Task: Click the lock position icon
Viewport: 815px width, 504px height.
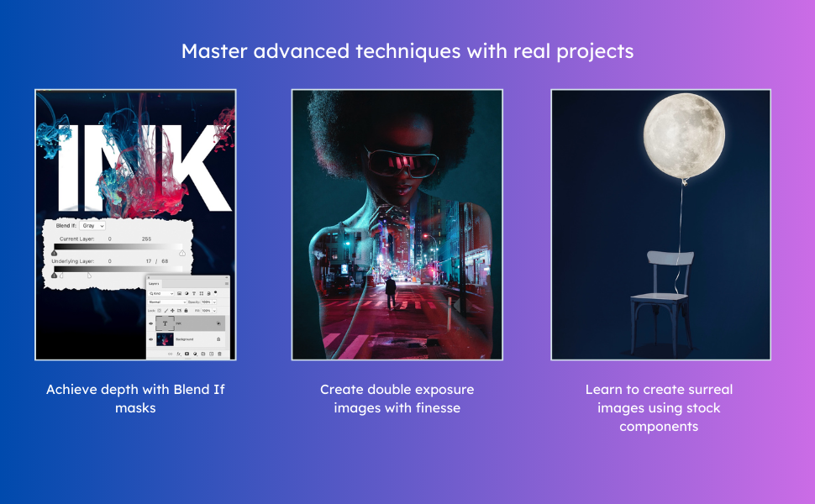Action: point(173,310)
